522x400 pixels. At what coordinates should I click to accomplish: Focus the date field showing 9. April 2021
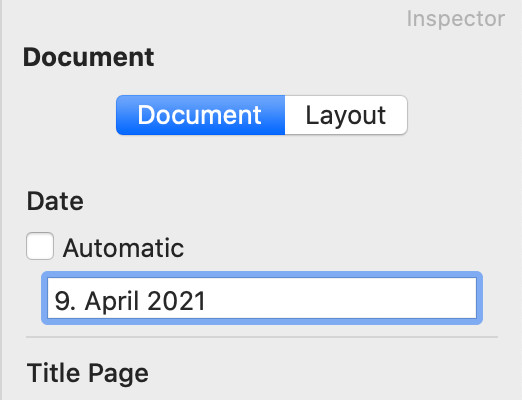[262, 298]
